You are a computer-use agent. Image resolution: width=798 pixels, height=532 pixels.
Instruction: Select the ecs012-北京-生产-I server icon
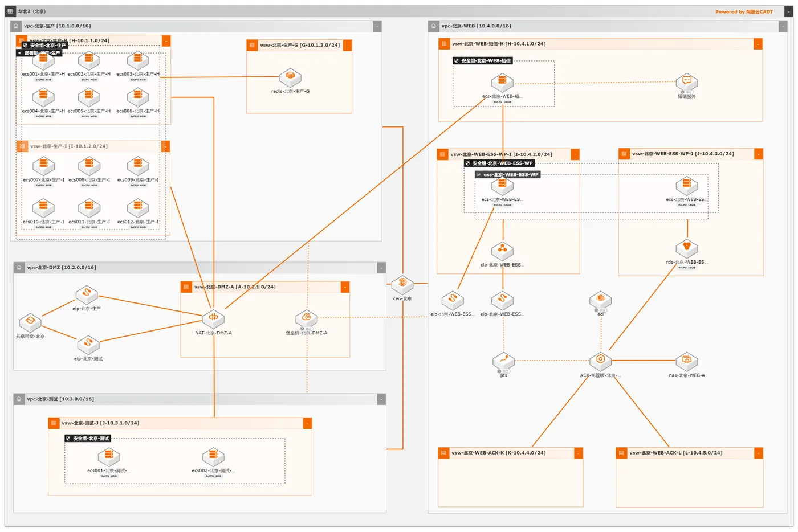pos(138,208)
